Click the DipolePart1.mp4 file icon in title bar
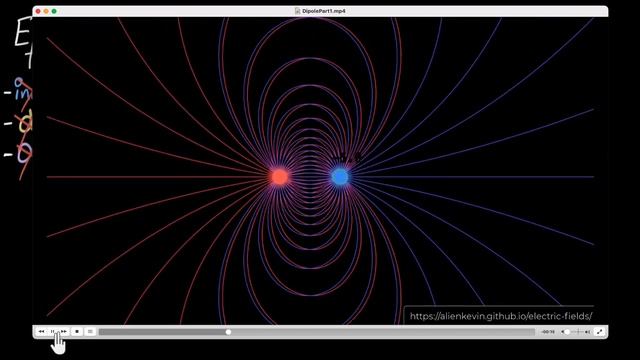The height and width of the screenshot is (360, 640). (x=298, y=11)
